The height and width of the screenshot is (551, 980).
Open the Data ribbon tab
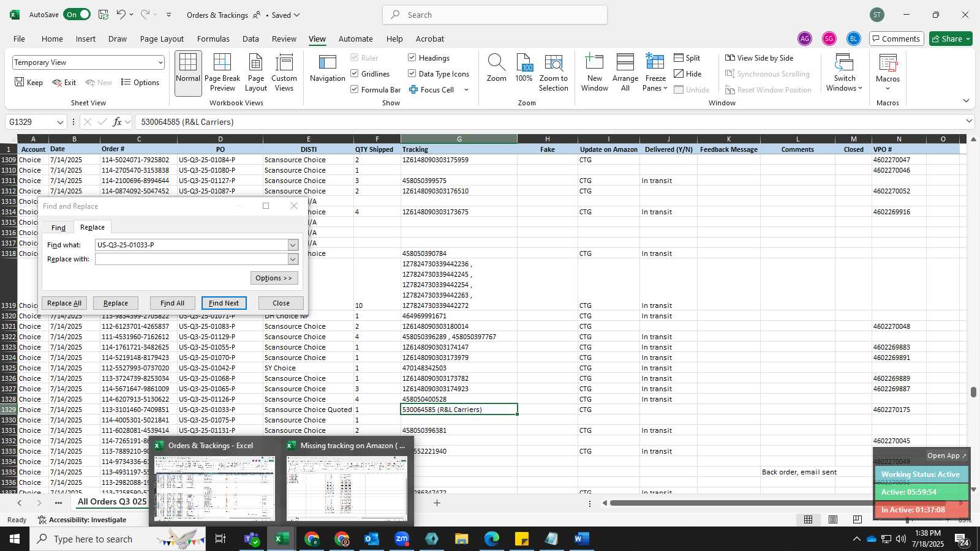251,39
